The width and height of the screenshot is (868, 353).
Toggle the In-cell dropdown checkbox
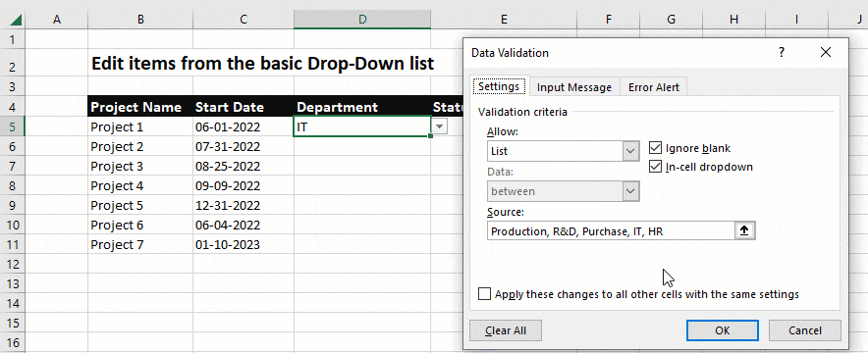(656, 167)
